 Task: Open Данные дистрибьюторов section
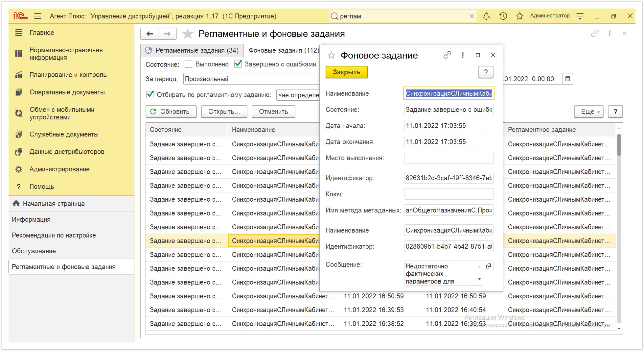pos(71,152)
